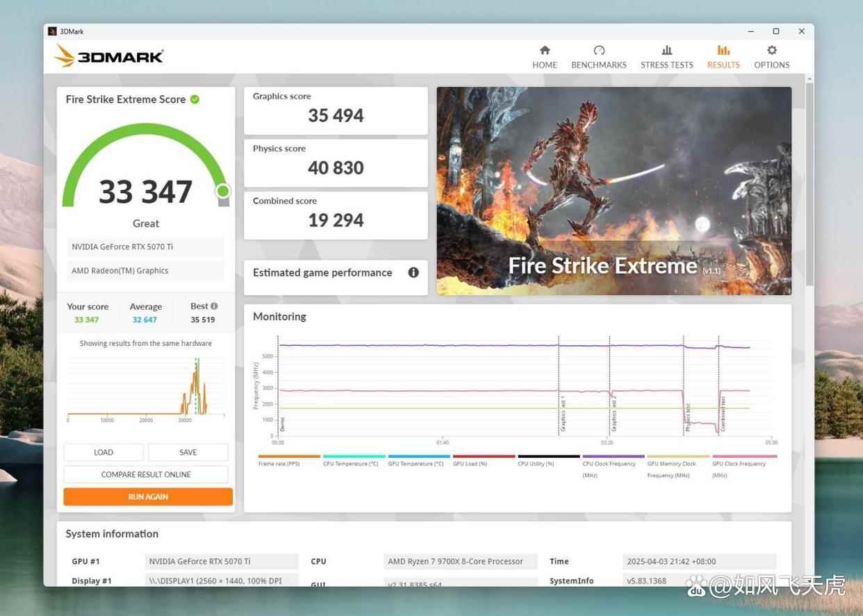Click the info icon next to Best score

pyautogui.click(x=214, y=306)
